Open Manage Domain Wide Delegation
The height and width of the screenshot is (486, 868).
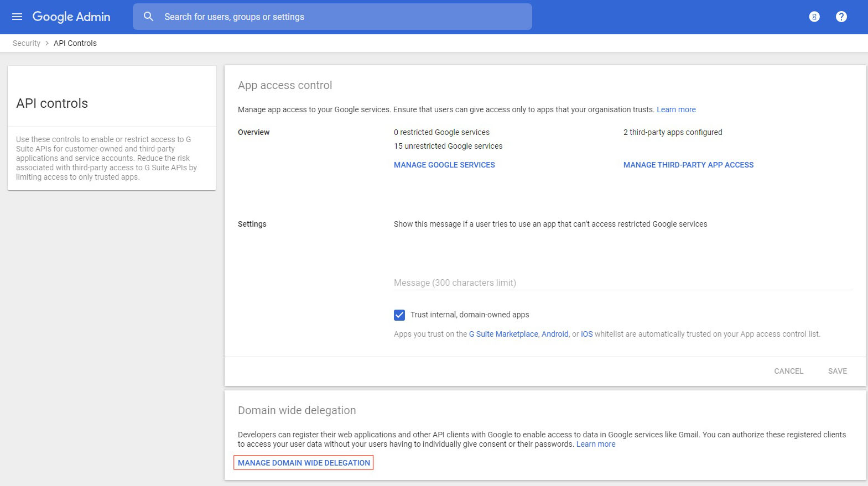tap(304, 463)
